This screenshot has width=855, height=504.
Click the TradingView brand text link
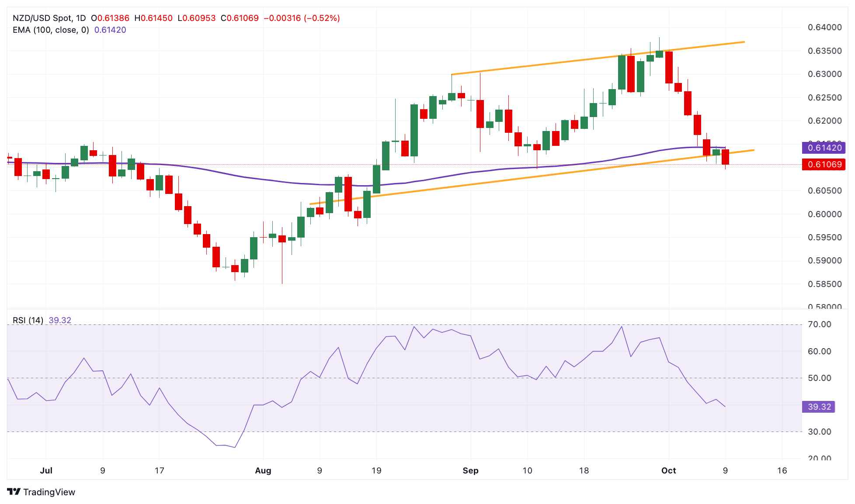[49, 492]
